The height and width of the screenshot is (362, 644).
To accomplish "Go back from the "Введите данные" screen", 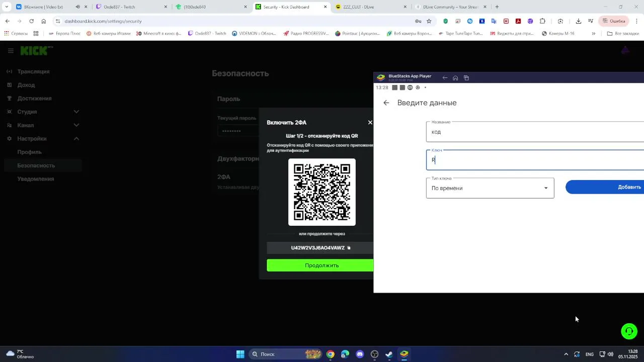I will click(x=386, y=103).
